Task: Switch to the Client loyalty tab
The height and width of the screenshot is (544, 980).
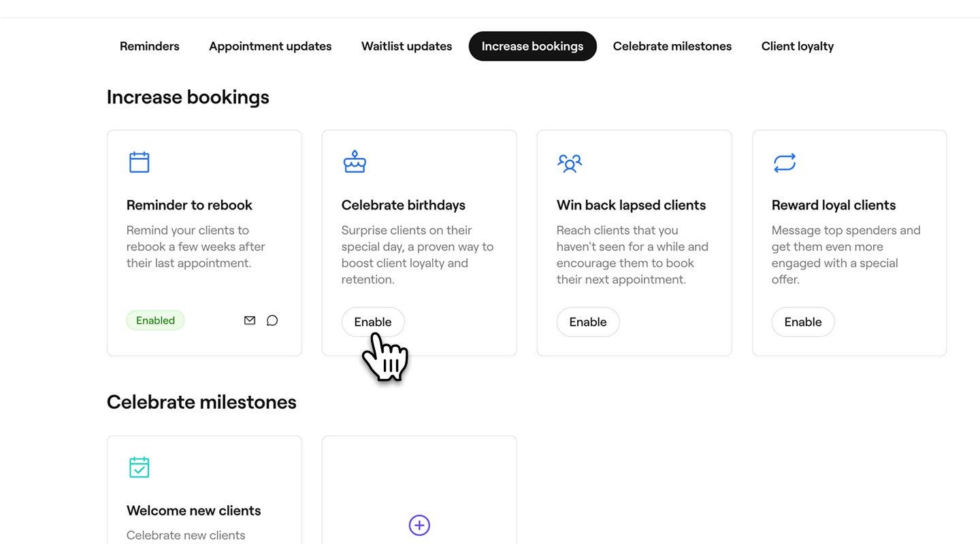Action: pyautogui.click(x=798, y=46)
